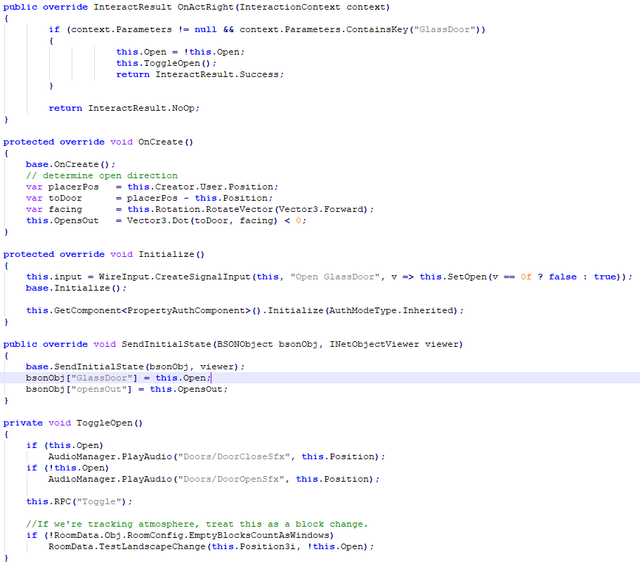Image resolution: width=640 pixels, height=563 pixels.
Task: Click the comment about tracking atmosphere
Action: [x=197, y=524]
